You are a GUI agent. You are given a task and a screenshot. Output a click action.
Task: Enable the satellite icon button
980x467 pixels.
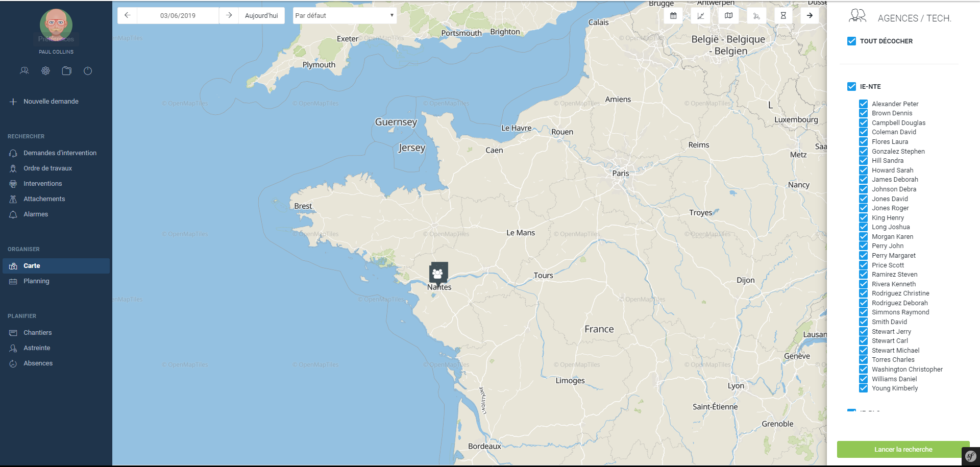(756, 16)
